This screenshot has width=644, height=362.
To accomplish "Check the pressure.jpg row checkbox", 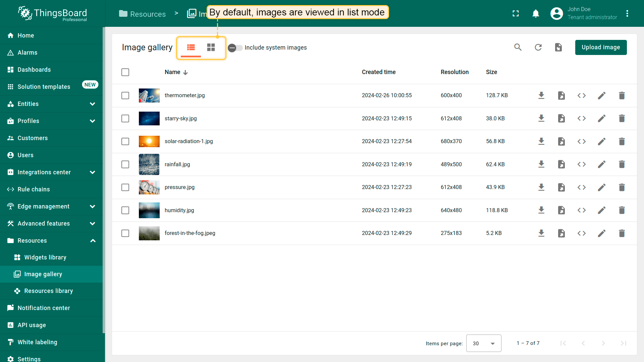I will pos(125,187).
